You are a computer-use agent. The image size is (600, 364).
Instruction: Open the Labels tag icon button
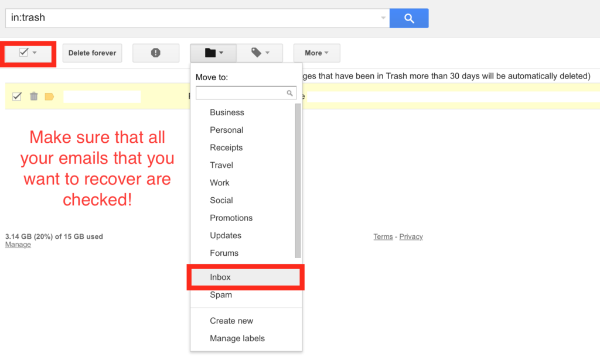[260, 53]
